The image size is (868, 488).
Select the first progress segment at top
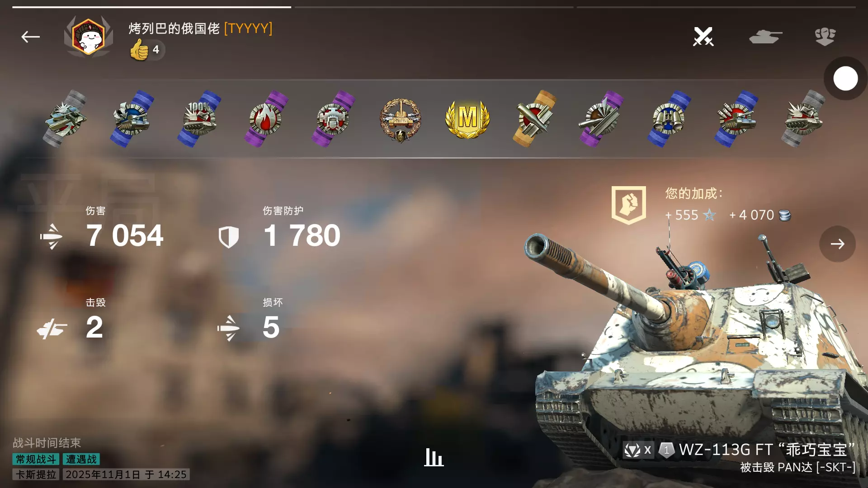tap(151, 7)
